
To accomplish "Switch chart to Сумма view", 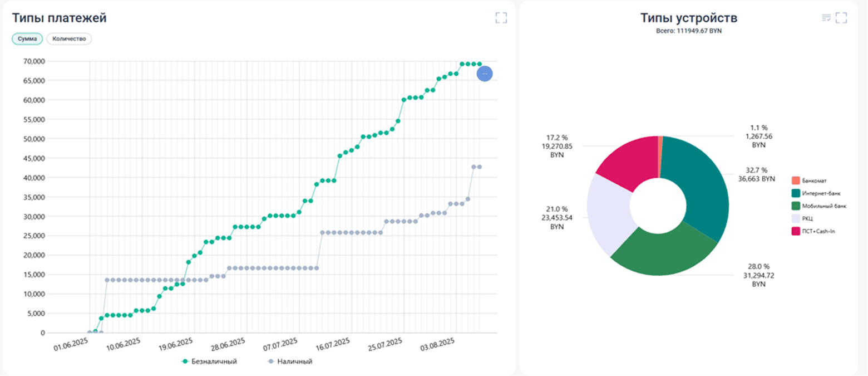I will tap(27, 39).
